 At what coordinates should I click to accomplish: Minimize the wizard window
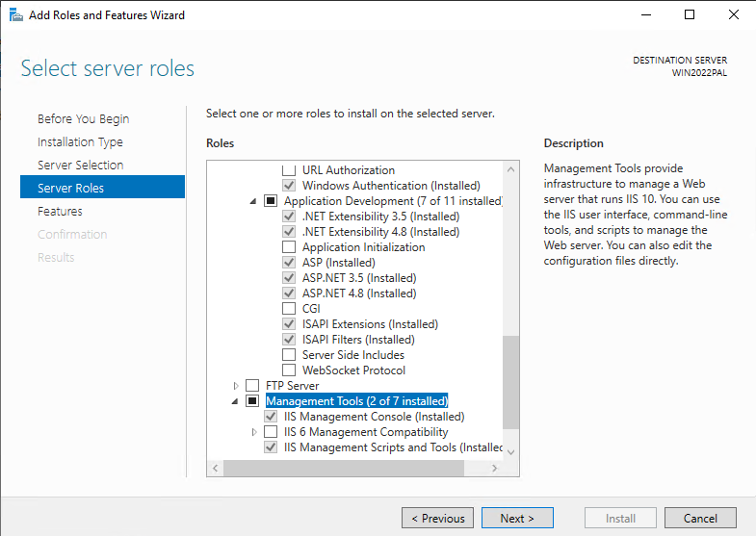[646, 15]
